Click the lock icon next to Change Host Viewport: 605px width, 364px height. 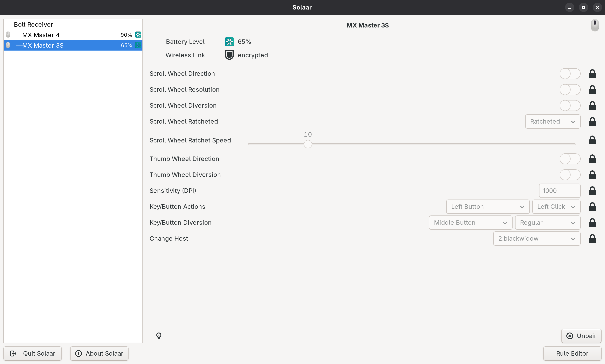[592, 238]
